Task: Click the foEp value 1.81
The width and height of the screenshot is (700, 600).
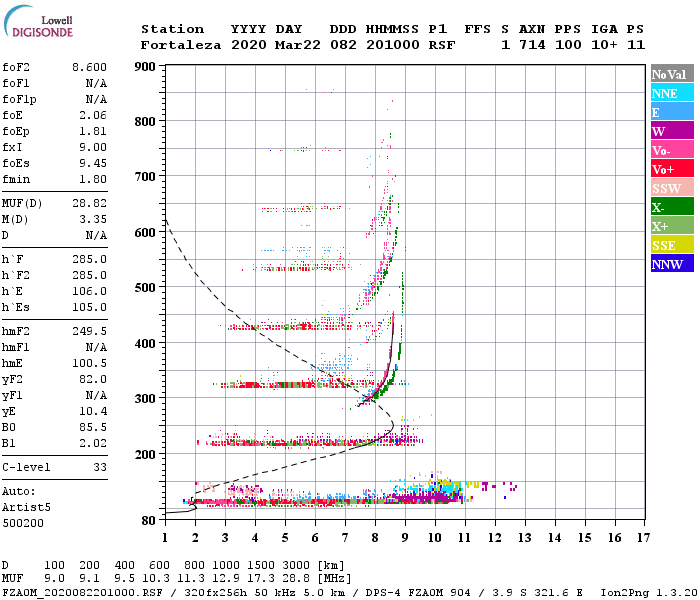Action: [x=93, y=131]
